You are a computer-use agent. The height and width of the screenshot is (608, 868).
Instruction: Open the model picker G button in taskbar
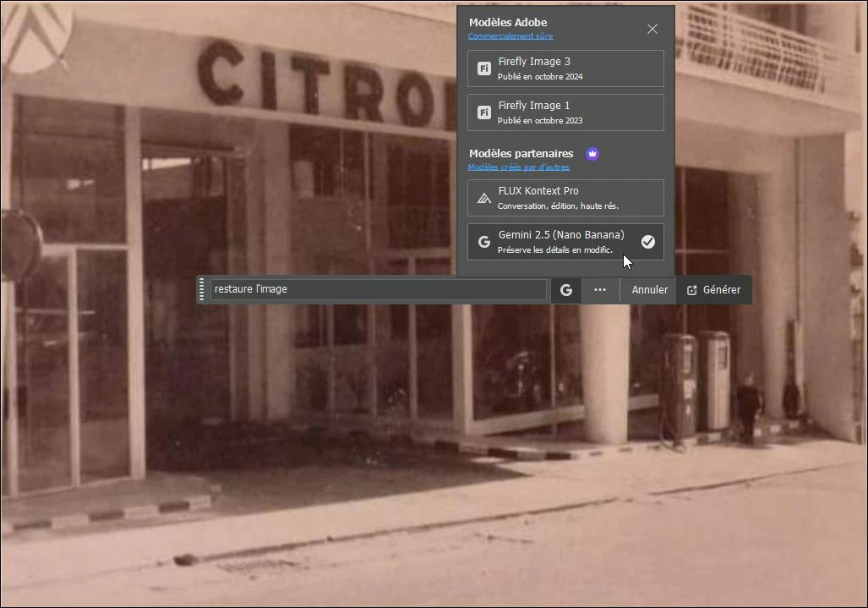tap(565, 289)
